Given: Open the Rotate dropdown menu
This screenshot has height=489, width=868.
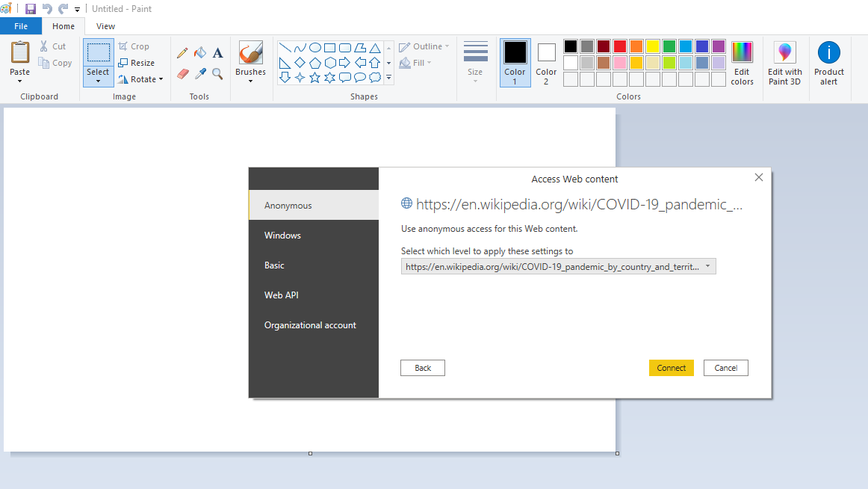Looking at the screenshot, I should pos(140,79).
